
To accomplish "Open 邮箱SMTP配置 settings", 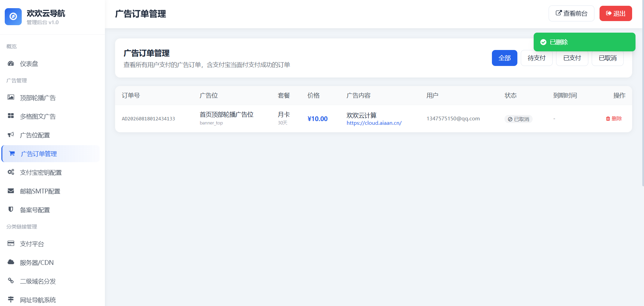I will coord(51,191).
